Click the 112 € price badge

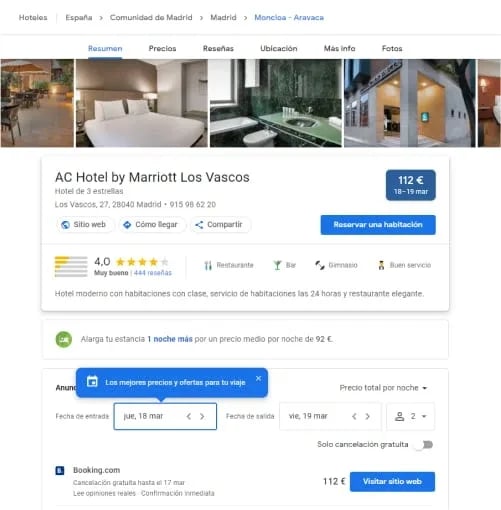411,185
